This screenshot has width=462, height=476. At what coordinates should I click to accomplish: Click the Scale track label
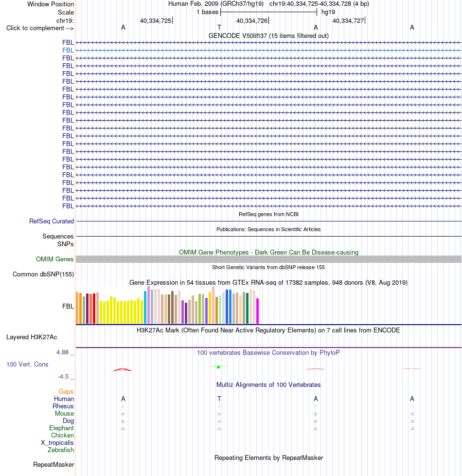[x=66, y=13]
